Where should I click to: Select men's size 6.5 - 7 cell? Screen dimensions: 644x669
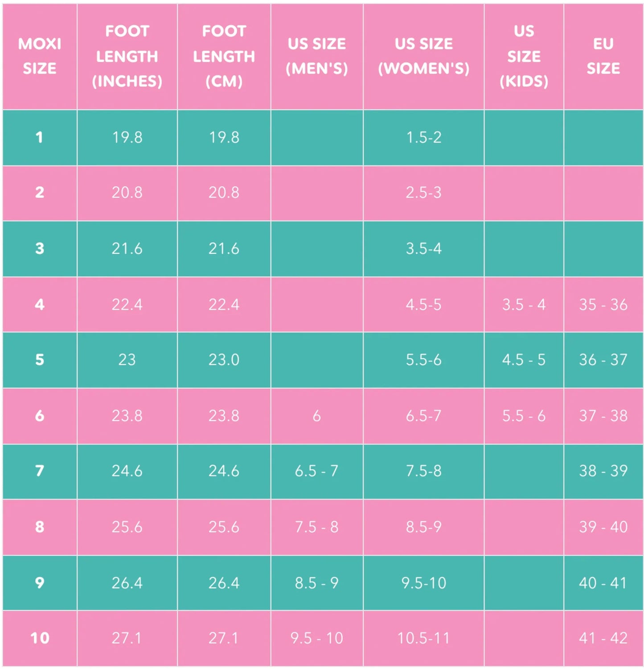point(316,471)
